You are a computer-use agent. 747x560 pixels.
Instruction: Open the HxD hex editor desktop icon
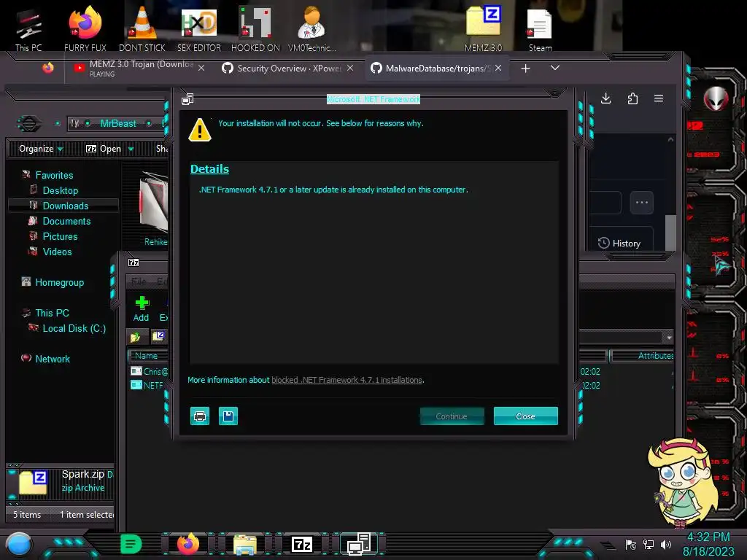pyautogui.click(x=199, y=28)
